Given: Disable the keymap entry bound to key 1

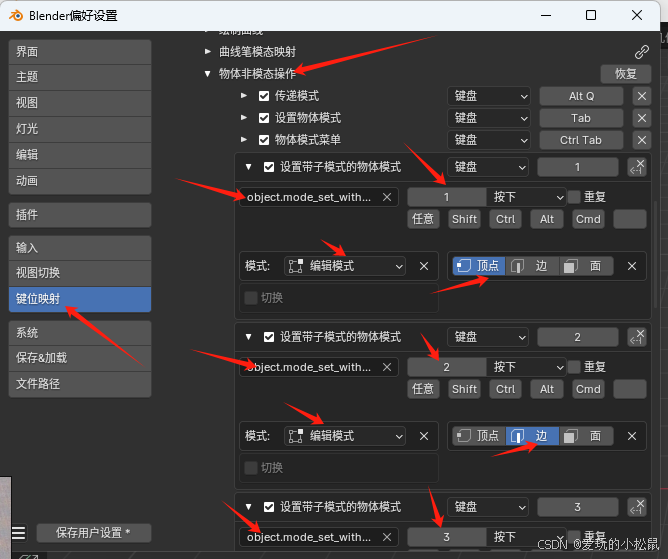Looking at the screenshot, I should point(269,167).
